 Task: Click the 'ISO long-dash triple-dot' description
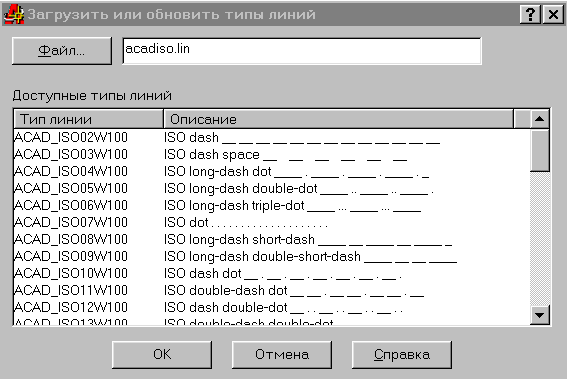click(293, 206)
